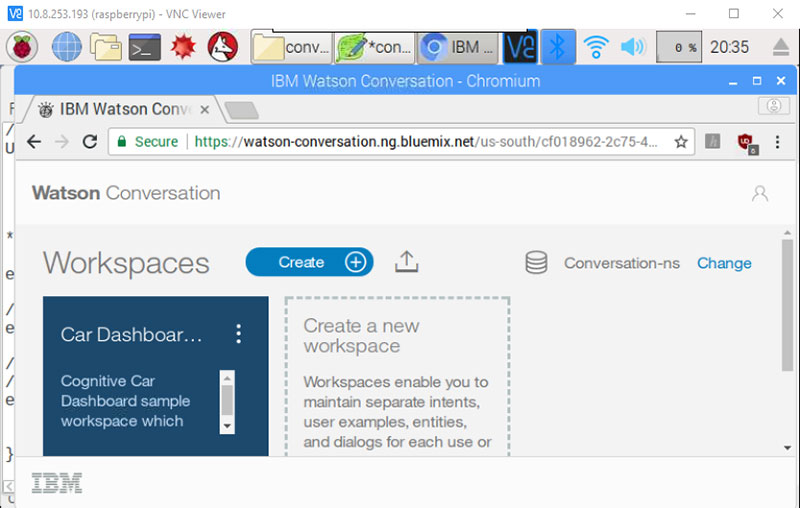Open Car Dashboard tile options menu

pyautogui.click(x=238, y=334)
